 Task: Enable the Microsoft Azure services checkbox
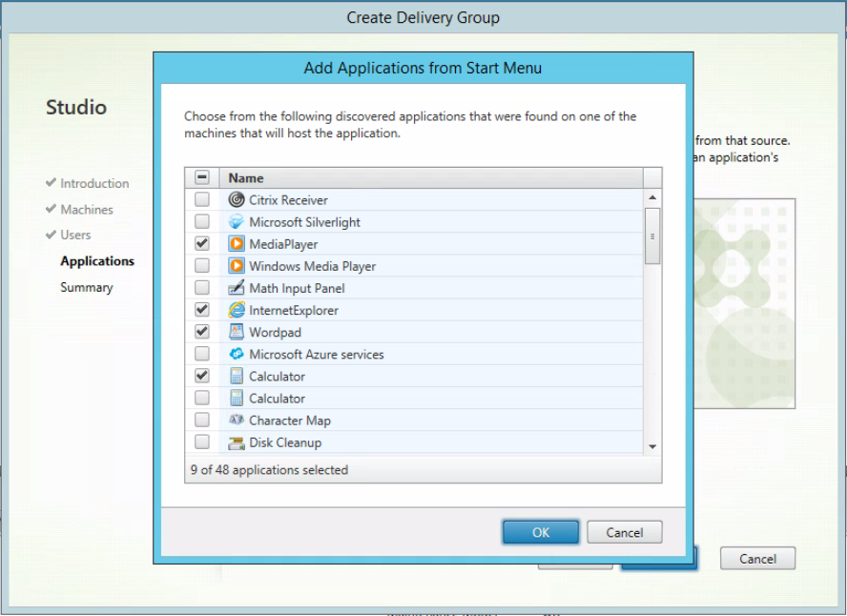(x=202, y=354)
